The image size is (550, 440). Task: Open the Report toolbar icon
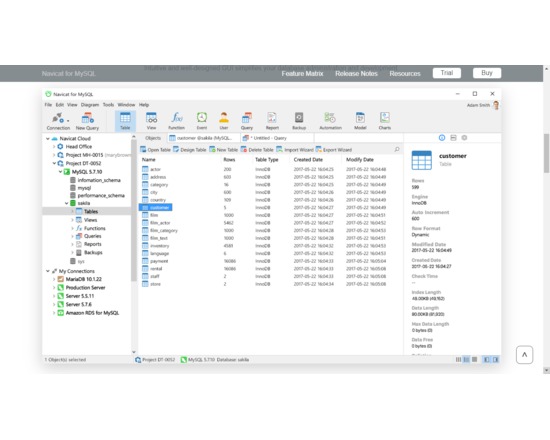[272, 121]
